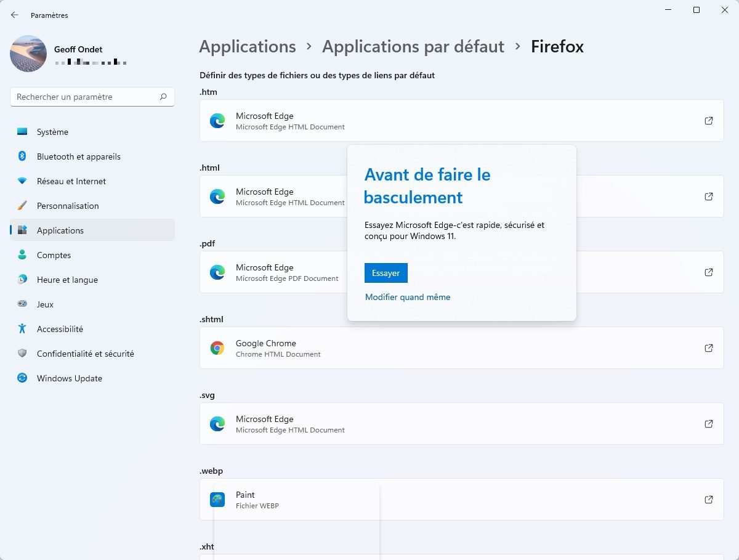
Task: Open Comptes settings page
Action: [x=92, y=255]
